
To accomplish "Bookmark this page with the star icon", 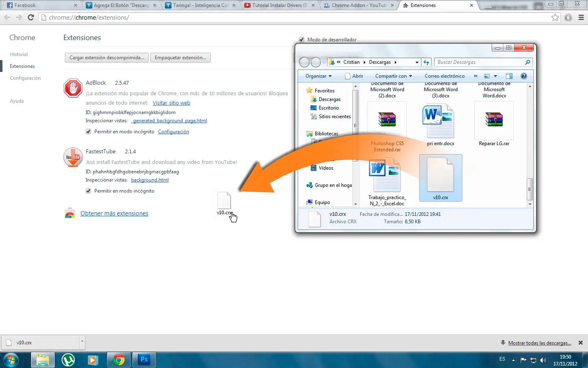I will (x=555, y=18).
